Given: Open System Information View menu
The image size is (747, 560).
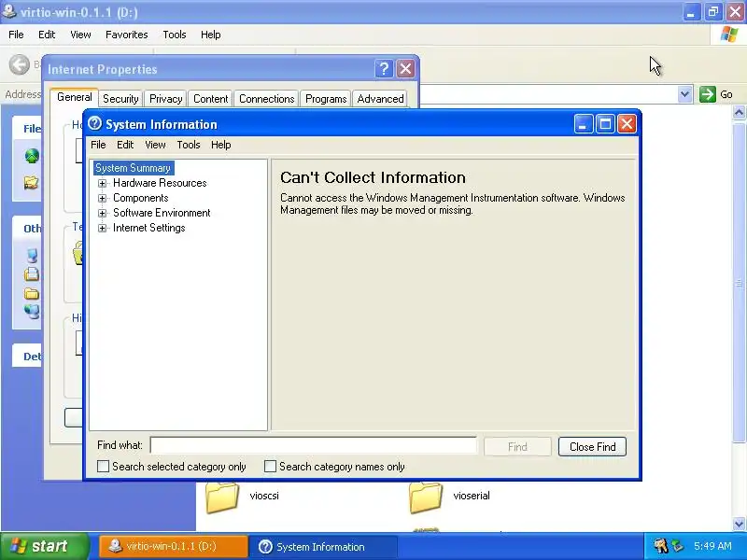Looking at the screenshot, I should click(x=155, y=145).
